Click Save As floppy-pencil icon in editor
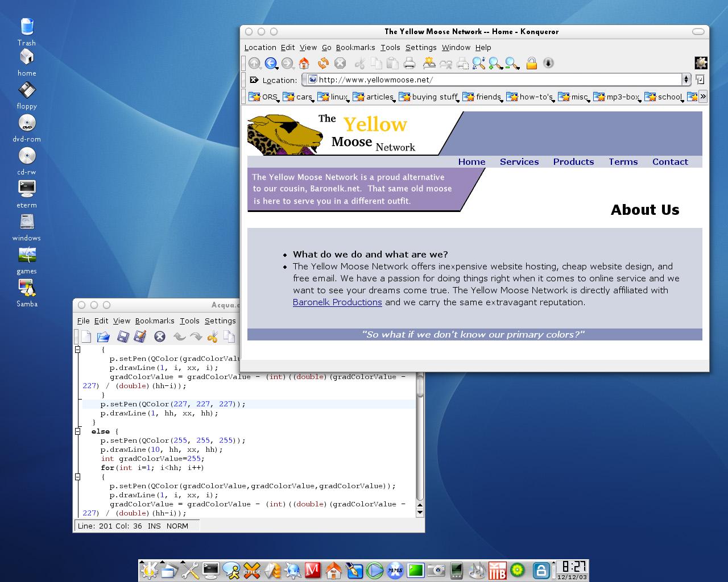Viewport: 728px width, 582px height. coord(140,336)
